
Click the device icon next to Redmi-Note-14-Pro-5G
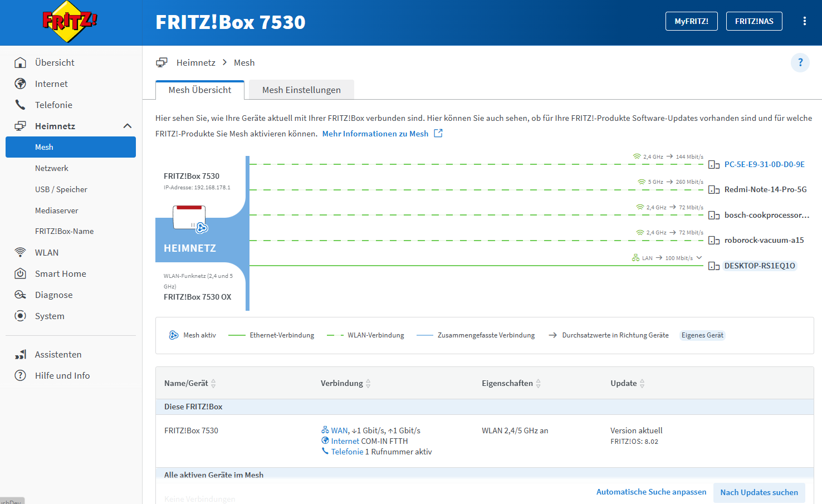(x=714, y=190)
